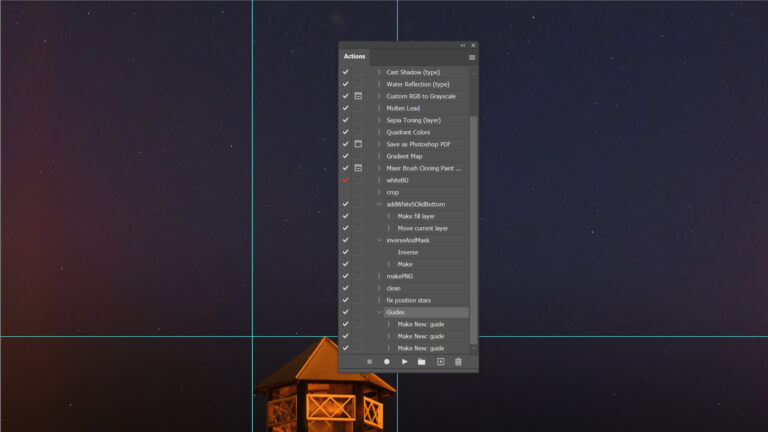
Task: Toggle dialog icon for Mixer Brush Cloning Paint
Action: coord(358,168)
